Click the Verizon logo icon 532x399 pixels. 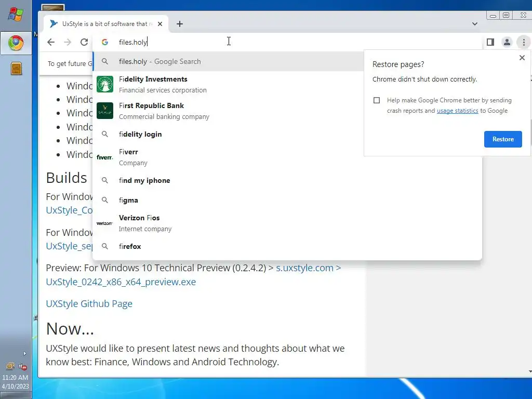click(105, 223)
